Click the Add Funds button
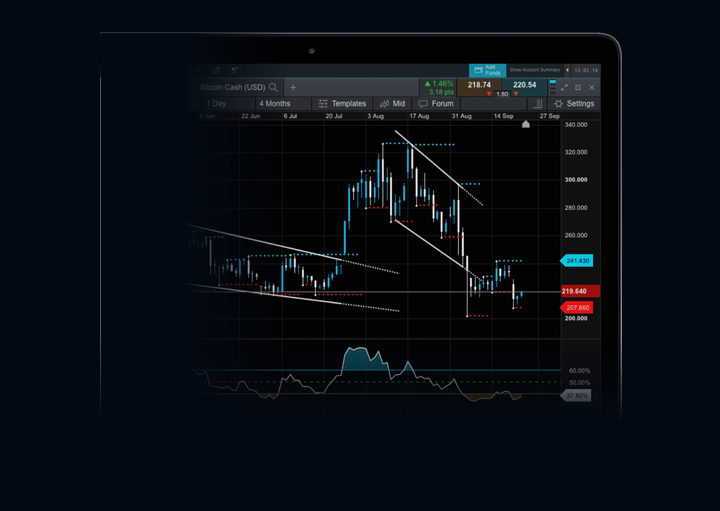This screenshot has height=511, width=720. click(x=487, y=70)
